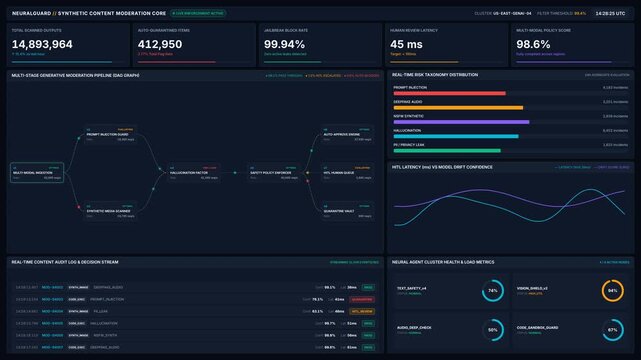Click the VISION_SHIELD_v2 agent name
The width and height of the screenshot is (641, 360).
coord(532,288)
